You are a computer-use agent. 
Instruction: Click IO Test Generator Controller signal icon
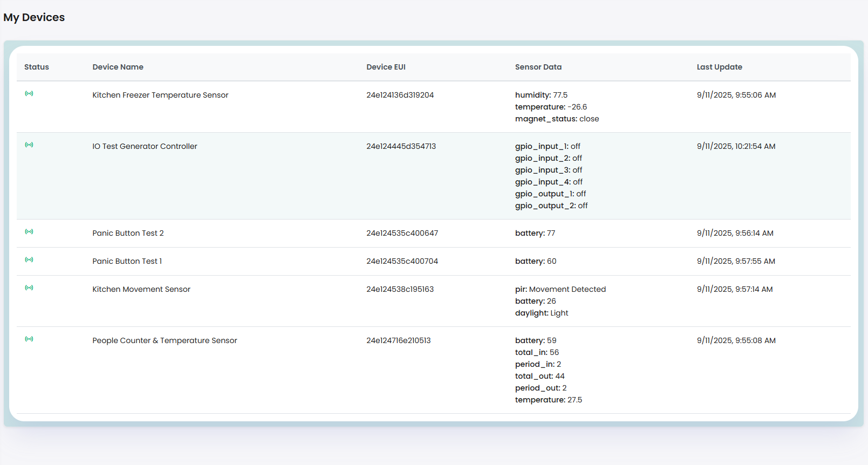[29, 145]
